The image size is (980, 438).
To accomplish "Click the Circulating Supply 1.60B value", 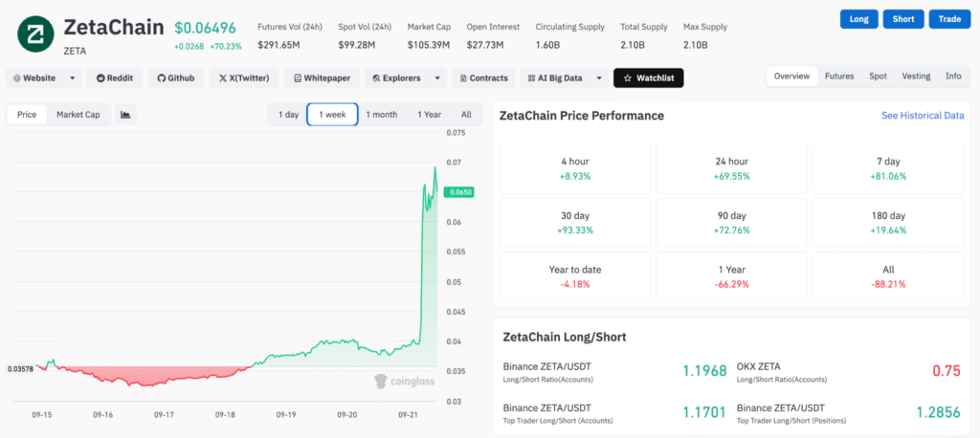I will click(x=547, y=45).
